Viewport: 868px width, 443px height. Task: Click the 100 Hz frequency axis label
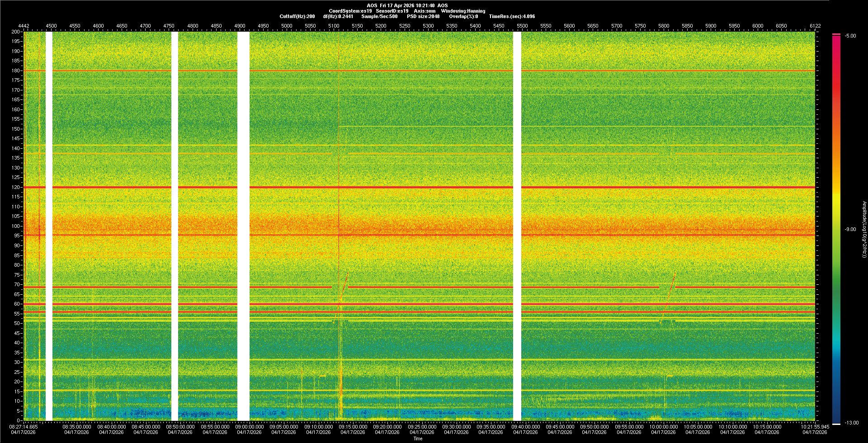coord(15,226)
